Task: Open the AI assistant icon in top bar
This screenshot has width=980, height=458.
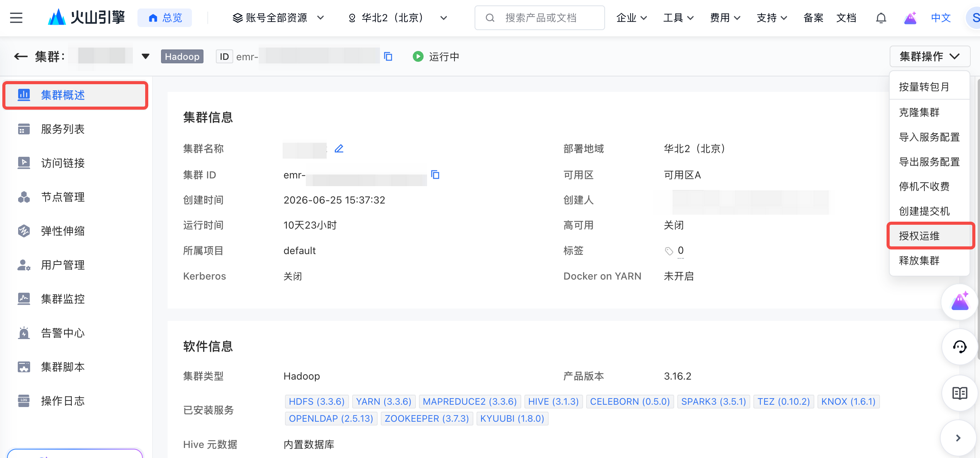Action: [x=910, y=18]
